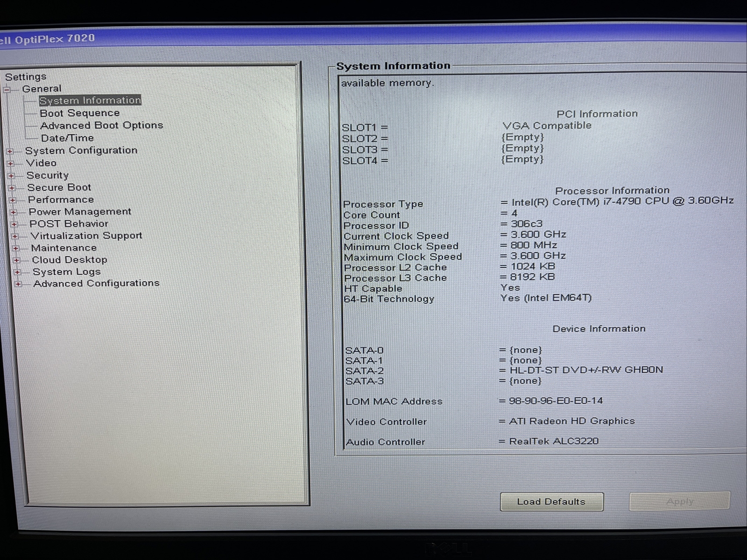Viewport: 747px width, 560px height.
Task: Expand the System Logs plus box
Action: click(x=17, y=273)
